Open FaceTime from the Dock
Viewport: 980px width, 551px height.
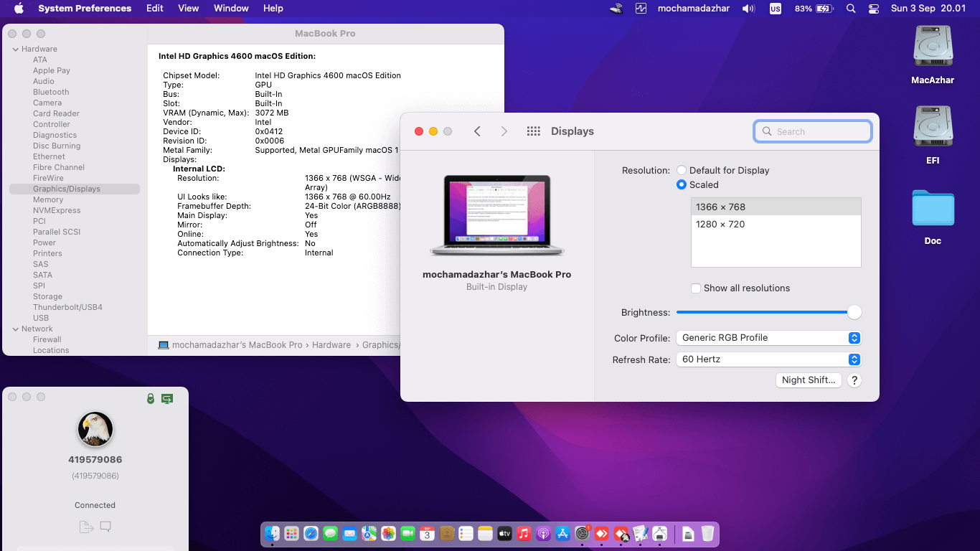[407, 534]
